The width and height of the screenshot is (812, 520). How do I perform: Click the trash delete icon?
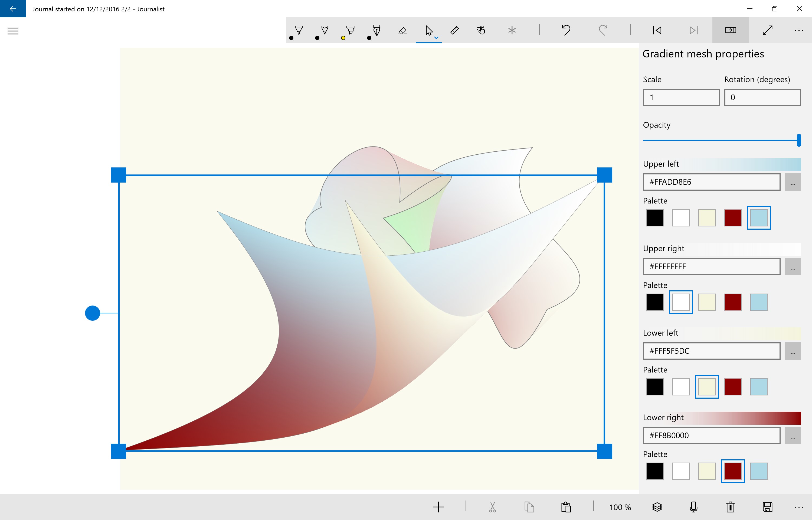point(730,507)
